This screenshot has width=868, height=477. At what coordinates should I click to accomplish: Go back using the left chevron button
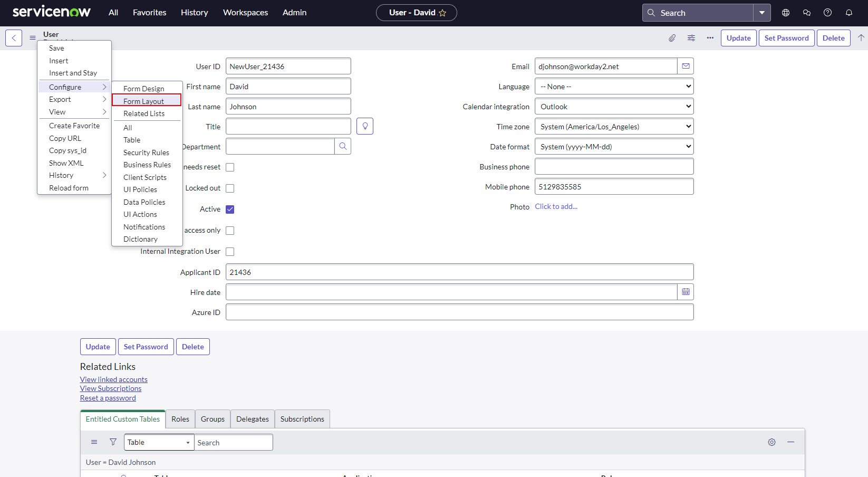pos(14,38)
